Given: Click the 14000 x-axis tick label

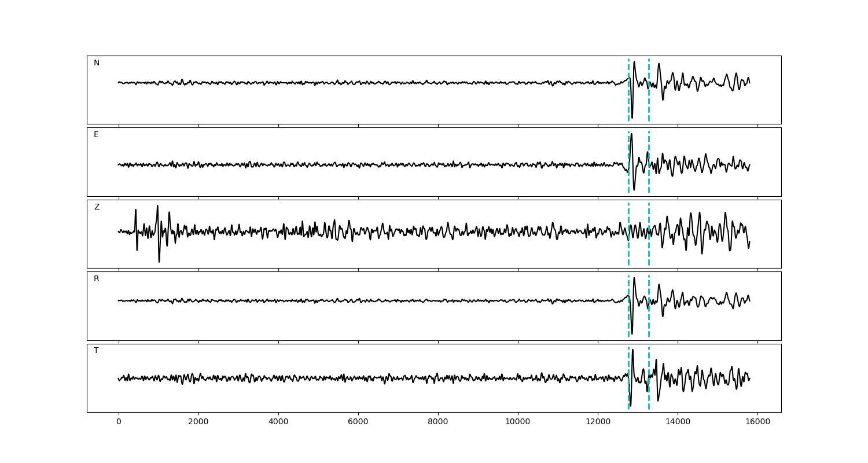Looking at the screenshot, I should point(678,422).
